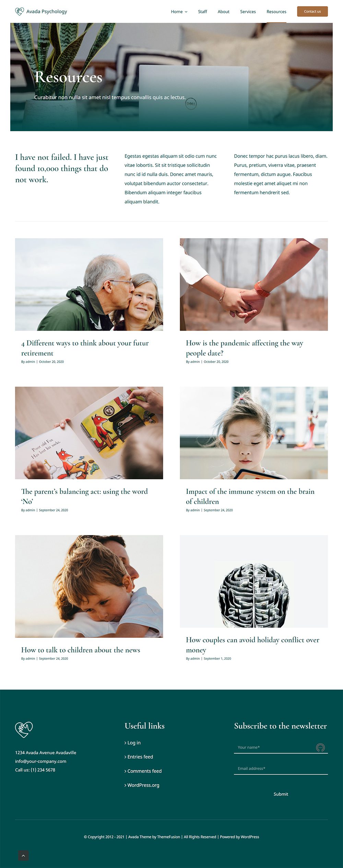Open the pandemic dating article title
The image size is (343, 868).
click(244, 348)
